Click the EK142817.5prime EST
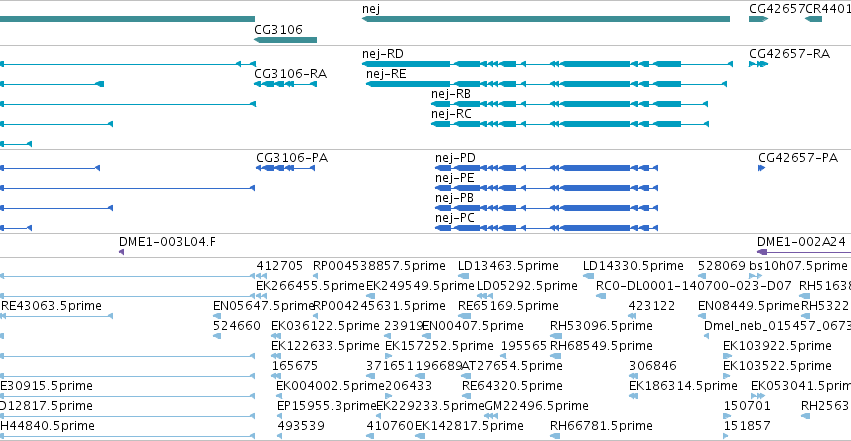Image resolution: width=851 pixels, height=441 pixels. (469, 426)
